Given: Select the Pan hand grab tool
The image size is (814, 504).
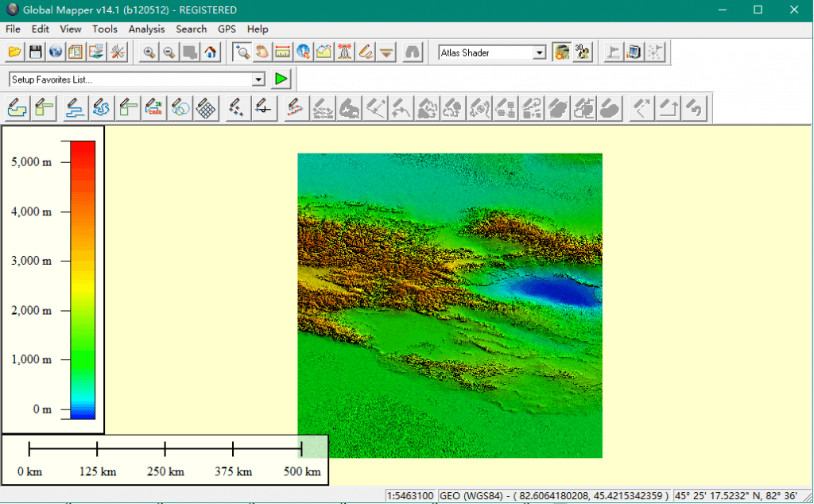Looking at the screenshot, I should 262,52.
